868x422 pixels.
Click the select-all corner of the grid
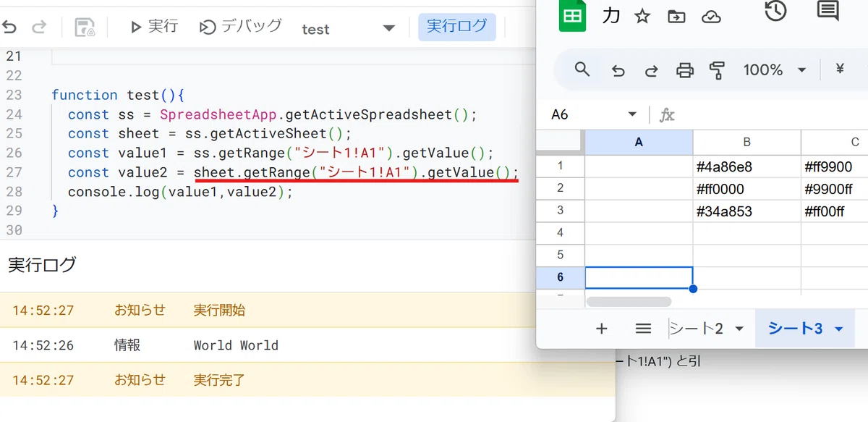(x=560, y=143)
